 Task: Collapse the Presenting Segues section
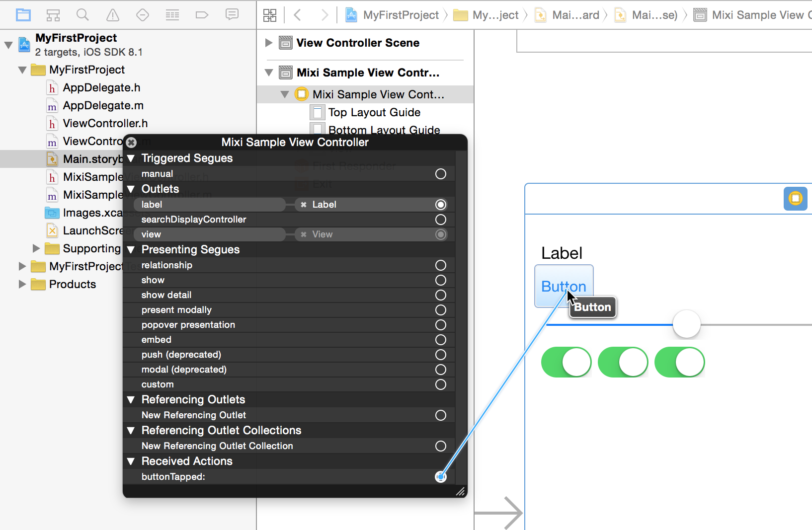pos(131,250)
